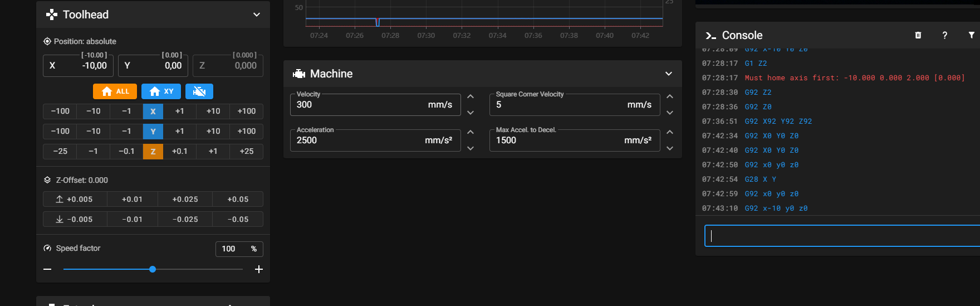Click the Speed factor slider handle

pyautogui.click(x=153, y=269)
